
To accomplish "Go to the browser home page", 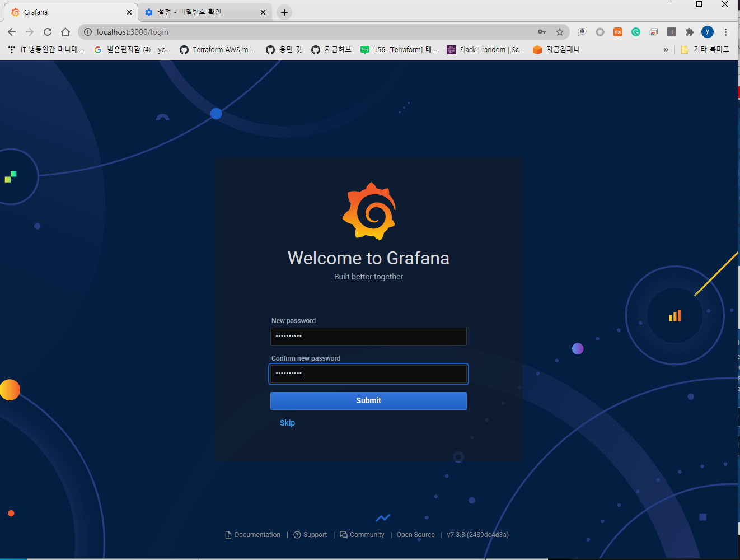I will tap(65, 32).
